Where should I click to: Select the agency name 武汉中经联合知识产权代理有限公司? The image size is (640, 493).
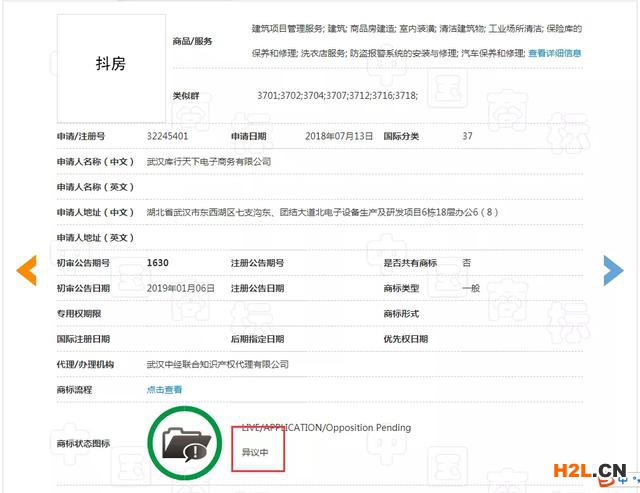[218, 364]
